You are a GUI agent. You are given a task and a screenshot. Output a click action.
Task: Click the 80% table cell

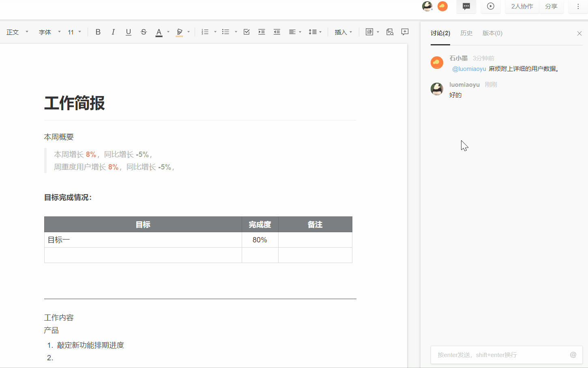point(260,240)
